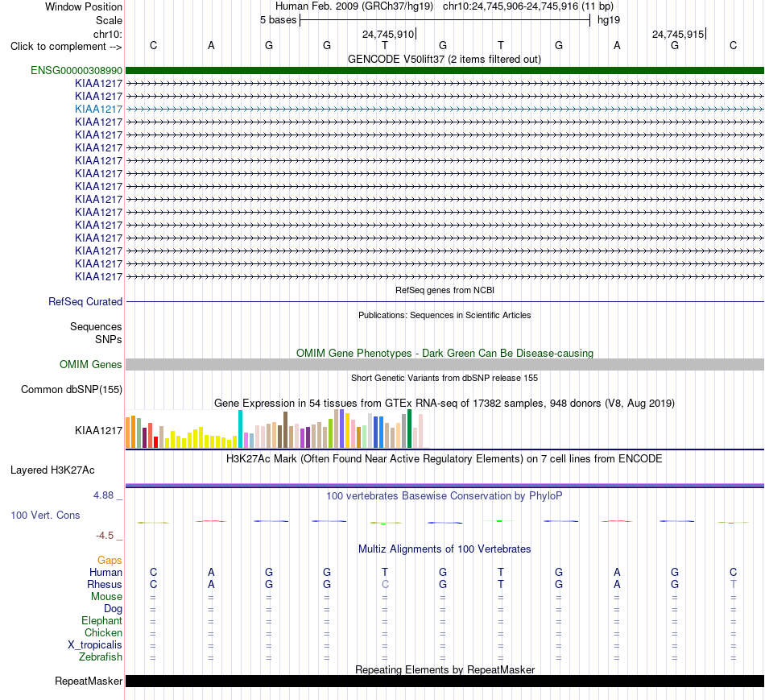Select the light-blue highlighted KIAA1217 transcript label
This screenshot has width=765, height=700.
click(x=98, y=109)
